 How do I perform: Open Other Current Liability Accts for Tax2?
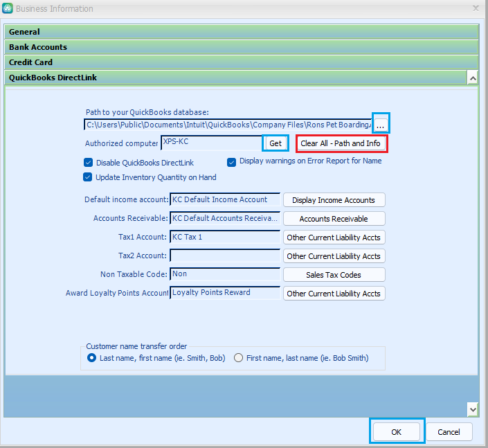[x=334, y=256]
